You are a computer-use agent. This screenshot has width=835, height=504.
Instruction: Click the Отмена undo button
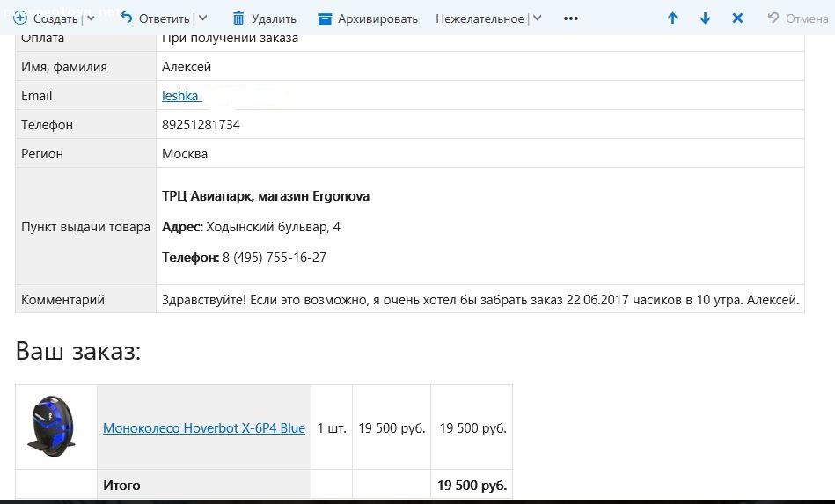pos(798,18)
